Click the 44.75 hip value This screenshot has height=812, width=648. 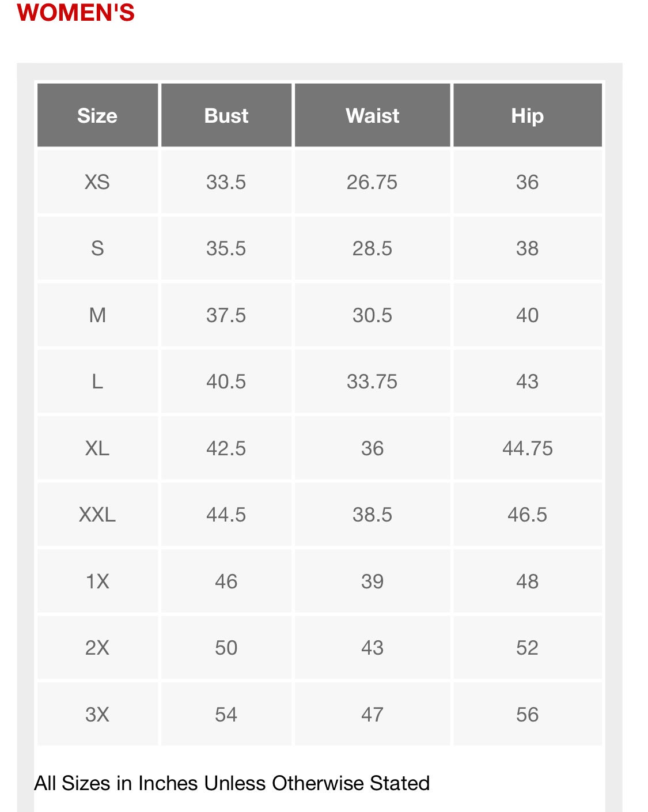[528, 448]
